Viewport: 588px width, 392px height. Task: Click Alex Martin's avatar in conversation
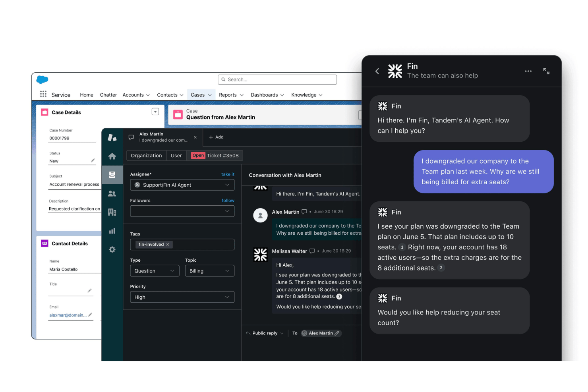260,215
